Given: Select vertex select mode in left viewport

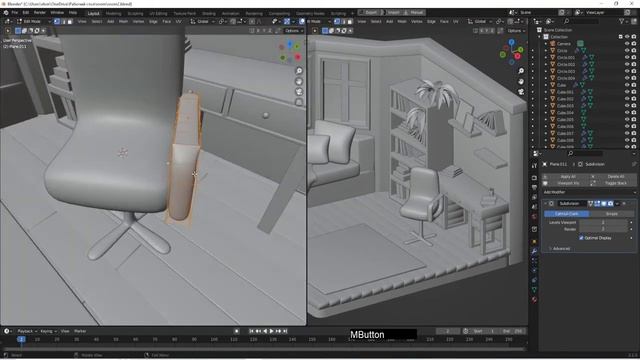Looking at the screenshot, I should coord(57,21).
